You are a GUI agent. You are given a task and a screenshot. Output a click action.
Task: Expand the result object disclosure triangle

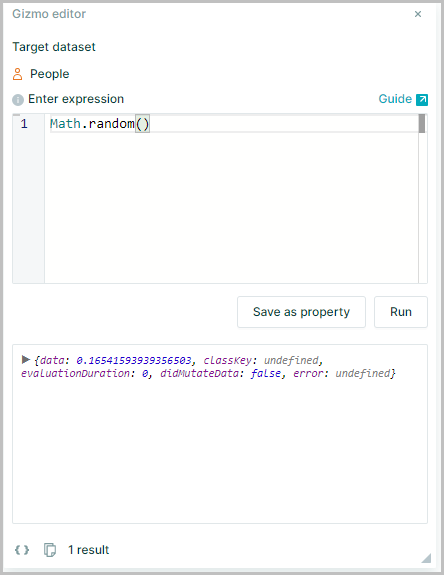pyautogui.click(x=25, y=359)
